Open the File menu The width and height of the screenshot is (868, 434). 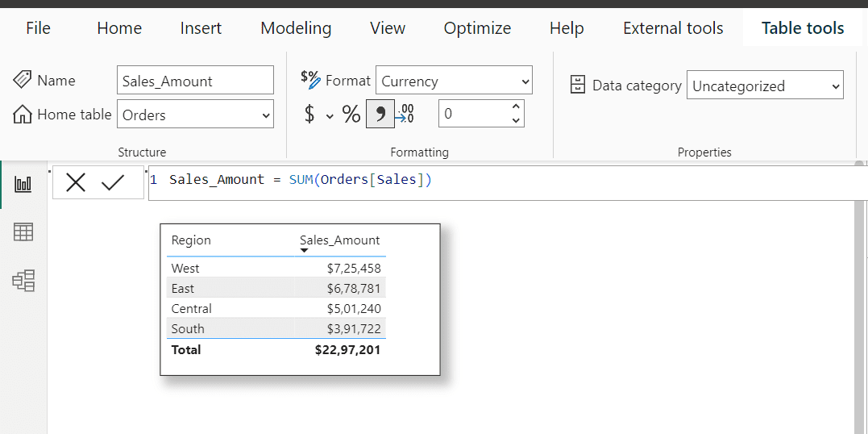tap(38, 28)
